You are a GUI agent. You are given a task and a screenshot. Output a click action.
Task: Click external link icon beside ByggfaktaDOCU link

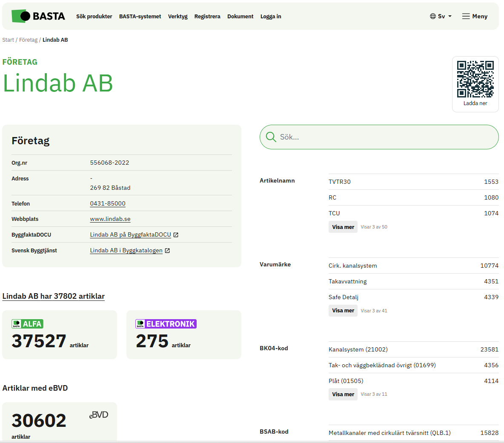click(x=176, y=235)
